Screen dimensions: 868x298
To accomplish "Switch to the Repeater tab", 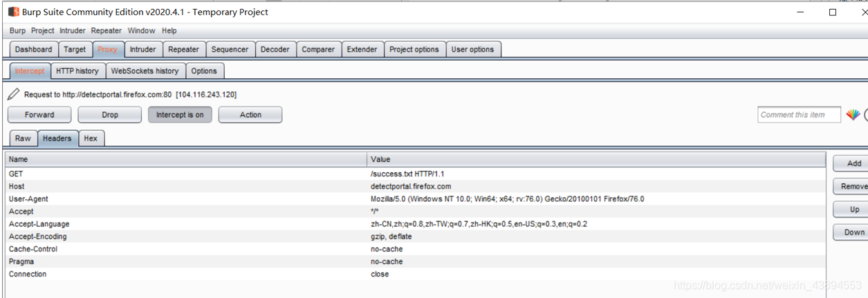I will point(183,50).
